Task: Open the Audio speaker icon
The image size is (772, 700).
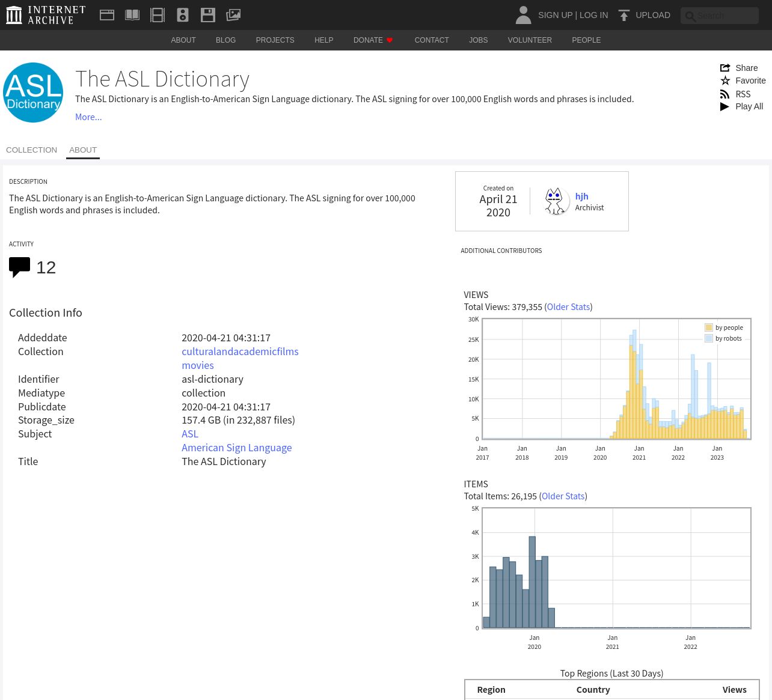Action: (x=183, y=15)
